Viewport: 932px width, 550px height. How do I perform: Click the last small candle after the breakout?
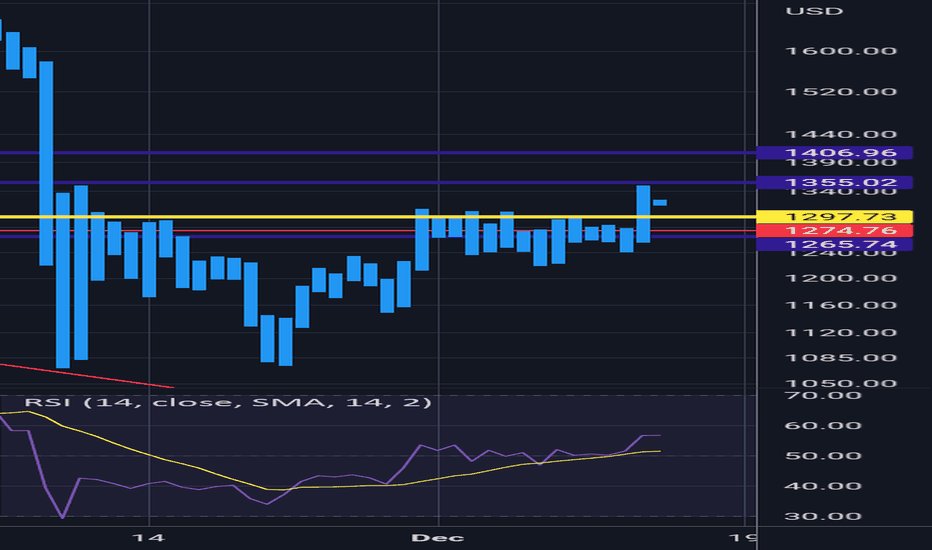coord(660,203)
